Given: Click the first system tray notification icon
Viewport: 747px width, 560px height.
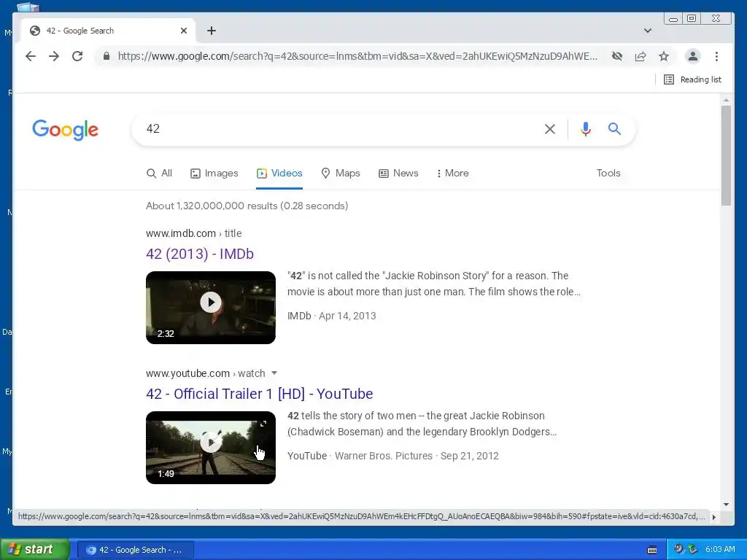Looking at the screenshot, I should (x=678, y=549).
